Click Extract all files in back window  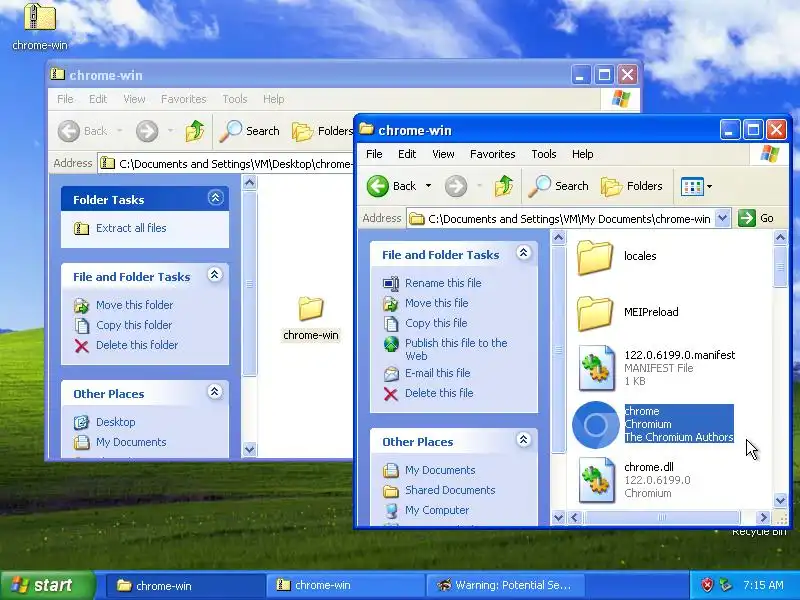click(x=131, y=228)
